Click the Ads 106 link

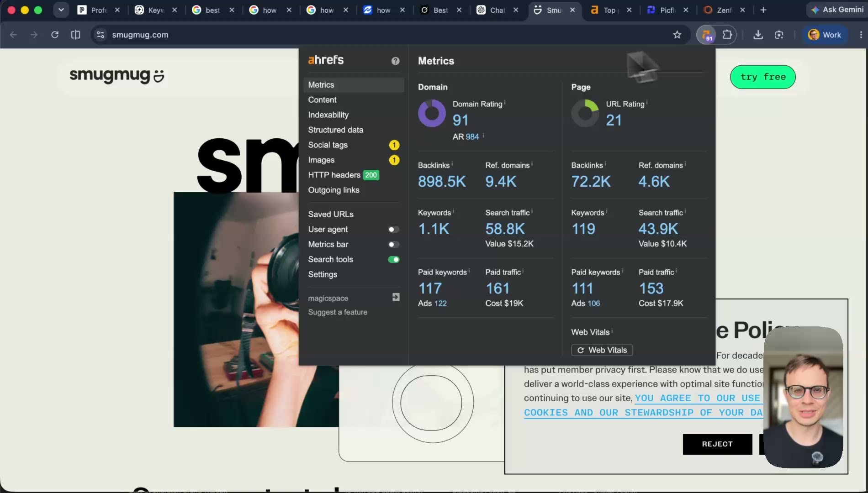594,304
